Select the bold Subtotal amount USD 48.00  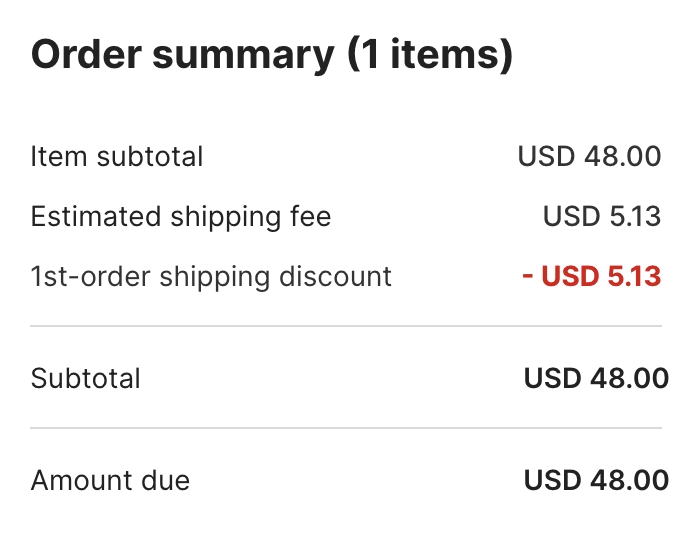pyautogui.click(x=596, y=379)
